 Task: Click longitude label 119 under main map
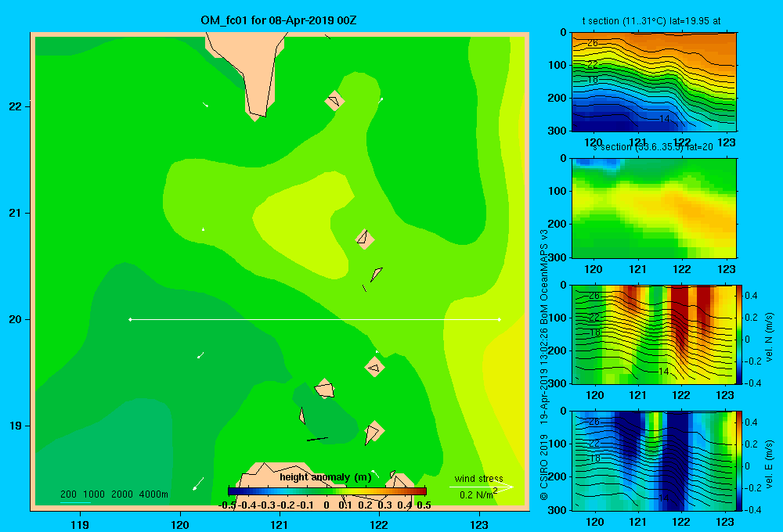[x=80, y=524]
